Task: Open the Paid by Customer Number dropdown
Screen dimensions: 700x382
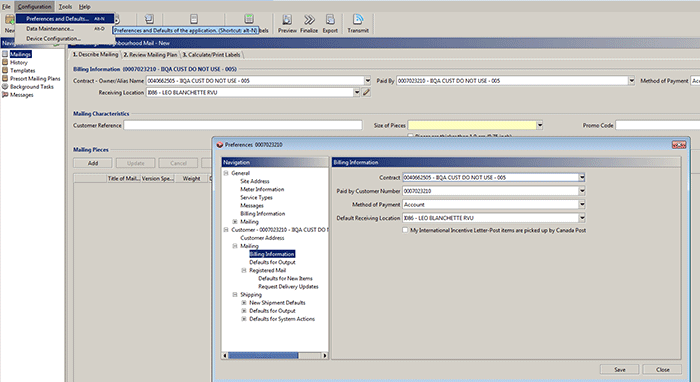Action: 582,191
